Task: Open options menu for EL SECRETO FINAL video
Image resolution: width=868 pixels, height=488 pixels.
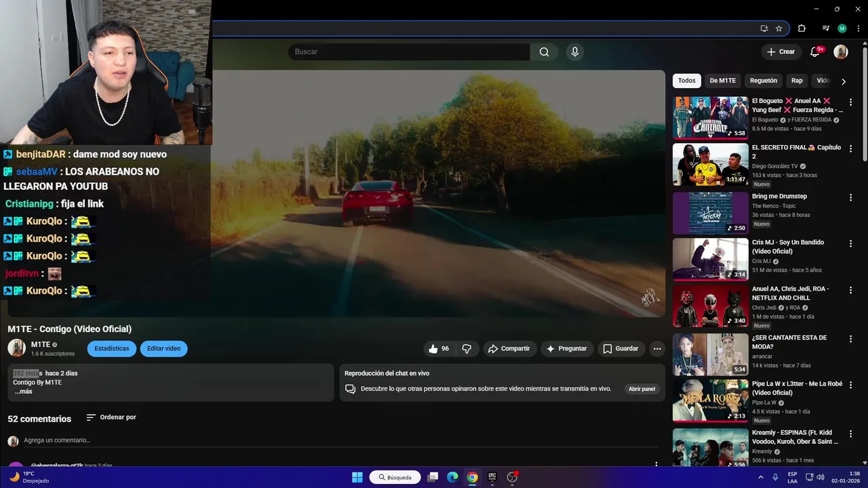Action: pyautogui.click(x=850, y=148)
